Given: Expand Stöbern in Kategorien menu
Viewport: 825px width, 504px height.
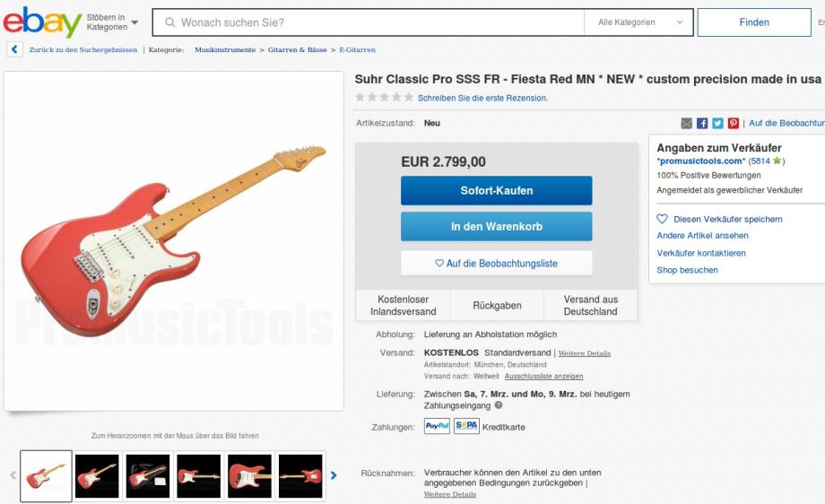Looking at the screenshot, I should point(113,22).
